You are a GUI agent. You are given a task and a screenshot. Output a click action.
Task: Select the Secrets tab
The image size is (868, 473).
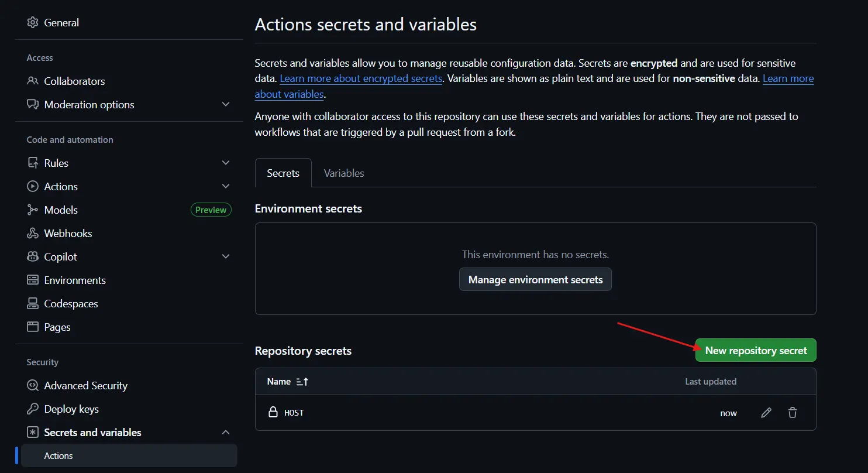coord(283,173)
